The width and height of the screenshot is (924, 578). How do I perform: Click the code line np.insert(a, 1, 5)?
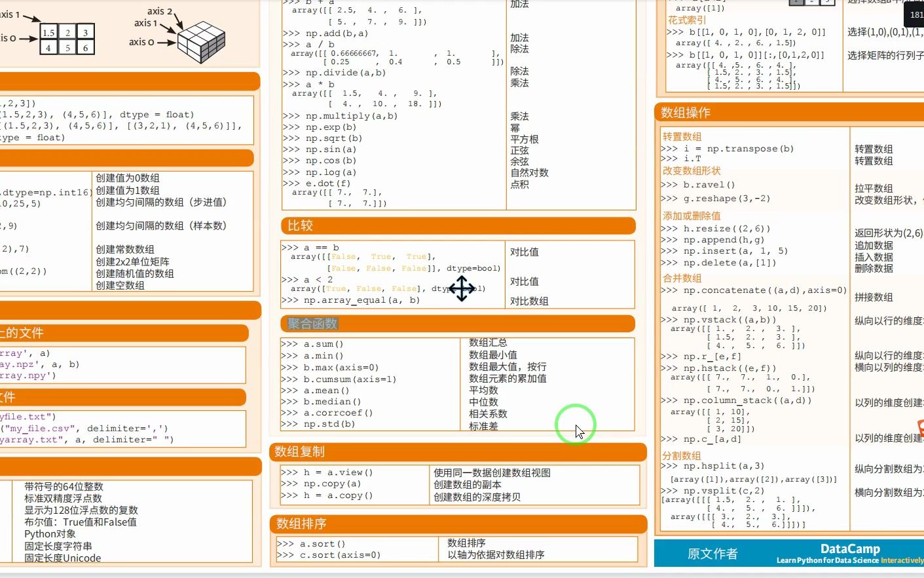pos(724,251)
